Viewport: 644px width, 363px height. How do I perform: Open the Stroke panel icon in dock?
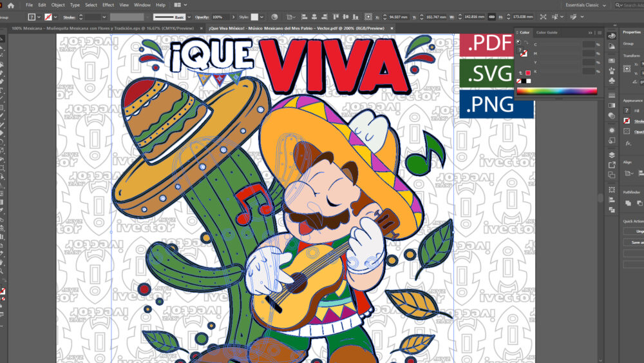(612, 95)
